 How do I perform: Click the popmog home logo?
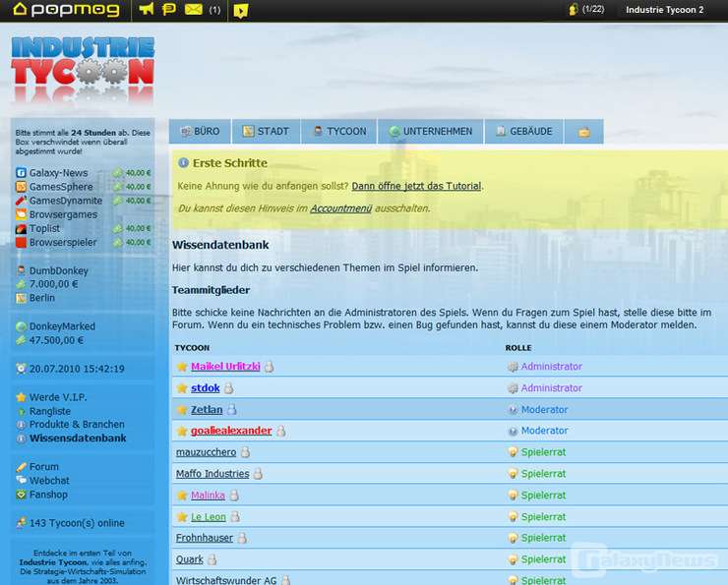[x=66, y=9]
